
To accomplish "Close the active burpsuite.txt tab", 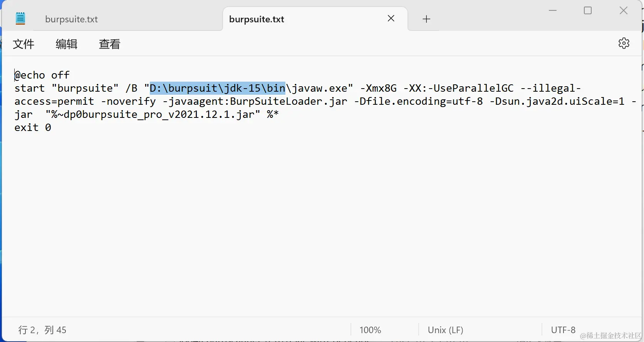I will [391, 18].
